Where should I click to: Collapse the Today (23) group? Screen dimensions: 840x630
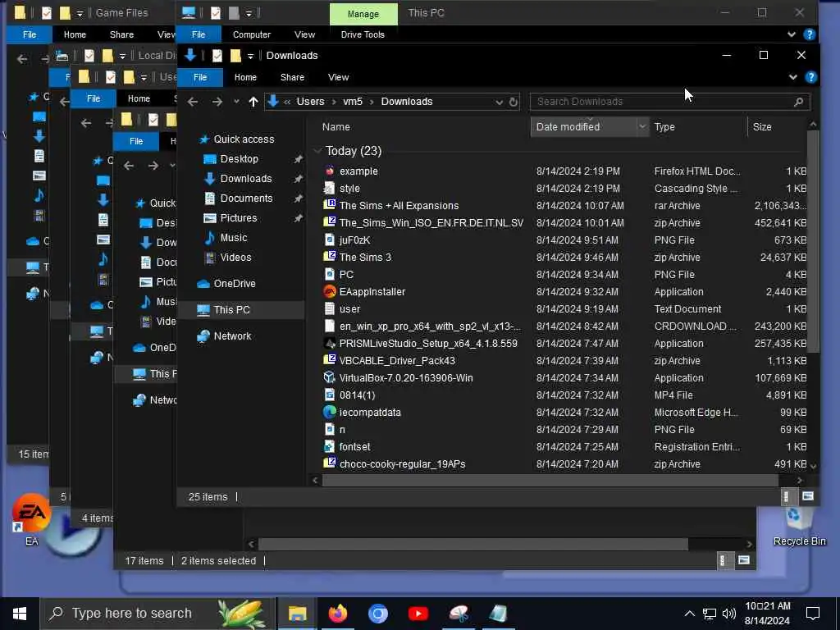click(x=317, y=151)
